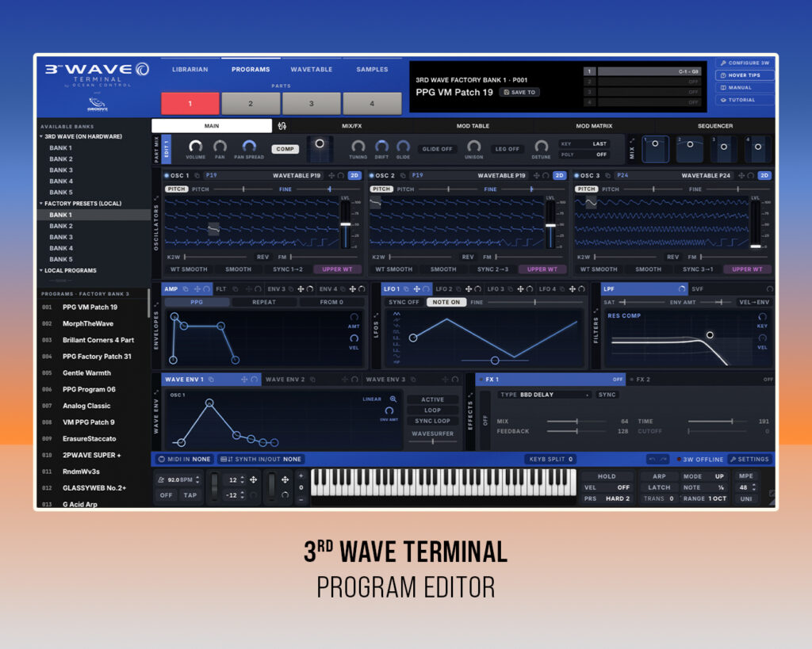
Task: Open the TUTORIAL link
Action: tap(745, 100)
